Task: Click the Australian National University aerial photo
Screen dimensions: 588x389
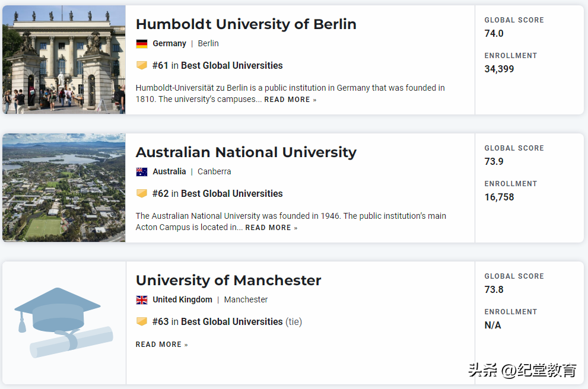Action: tap(63, 187)
